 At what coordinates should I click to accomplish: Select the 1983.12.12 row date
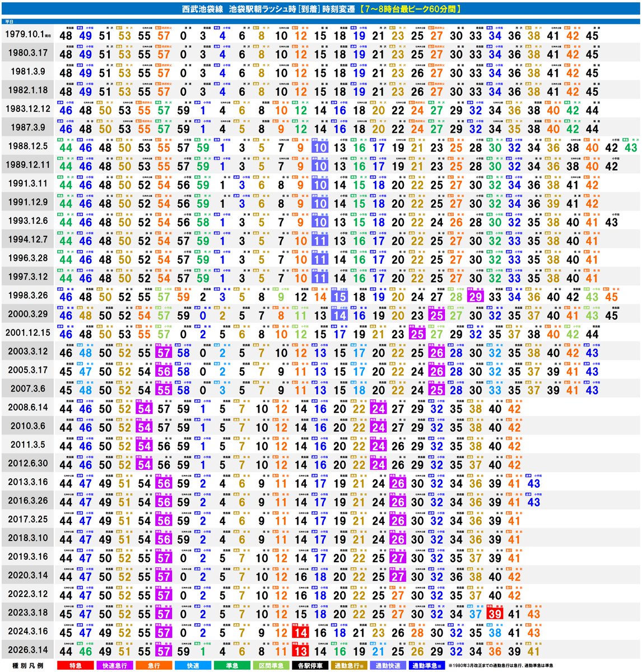(x=27, y=109)
